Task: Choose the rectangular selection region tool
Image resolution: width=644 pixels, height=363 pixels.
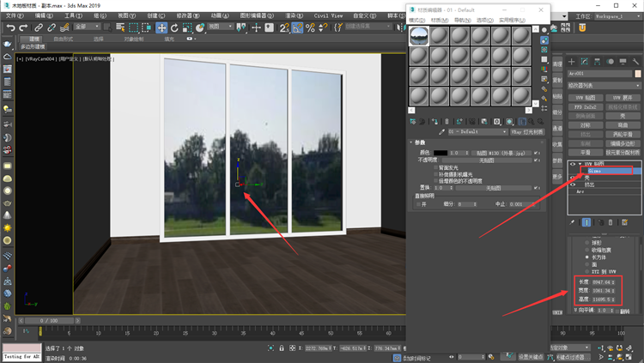Action: click(133, 27)
